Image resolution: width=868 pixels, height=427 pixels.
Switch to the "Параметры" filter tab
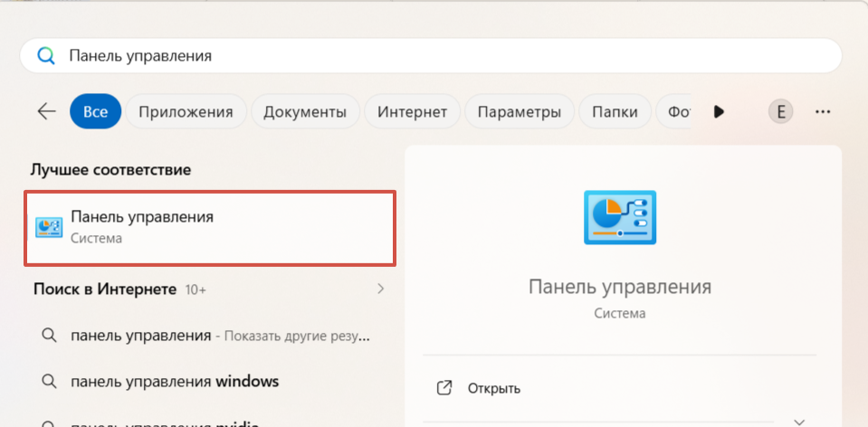(520, 112)
